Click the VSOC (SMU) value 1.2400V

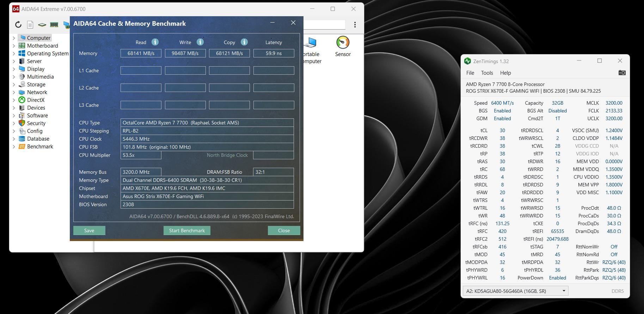click(614, 130)
